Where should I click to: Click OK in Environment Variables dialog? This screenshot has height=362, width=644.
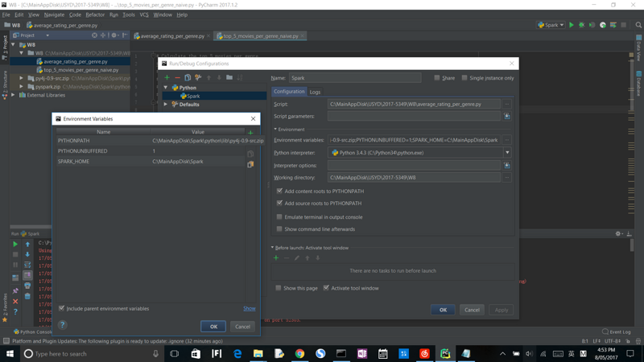(213, 327)
